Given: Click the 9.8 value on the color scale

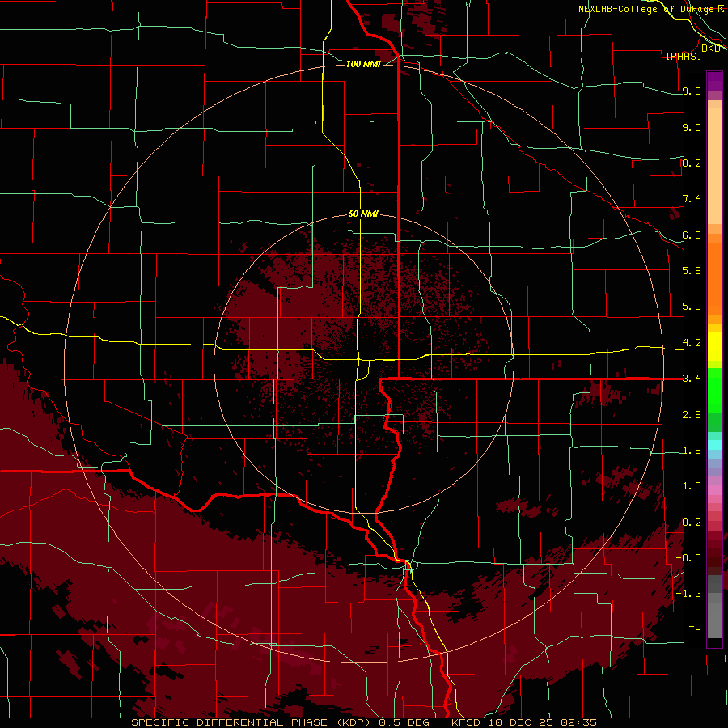Looking at the screenshot, I should (x=692, y=91).
